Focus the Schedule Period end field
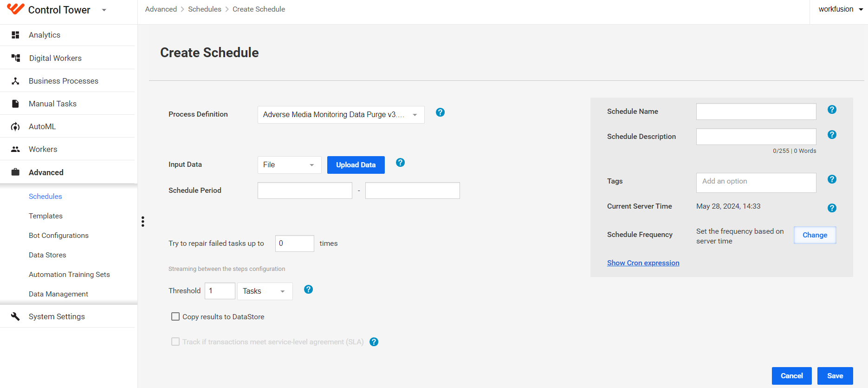The width and height of the screenshot is (868, 388). tap(413, 191)
